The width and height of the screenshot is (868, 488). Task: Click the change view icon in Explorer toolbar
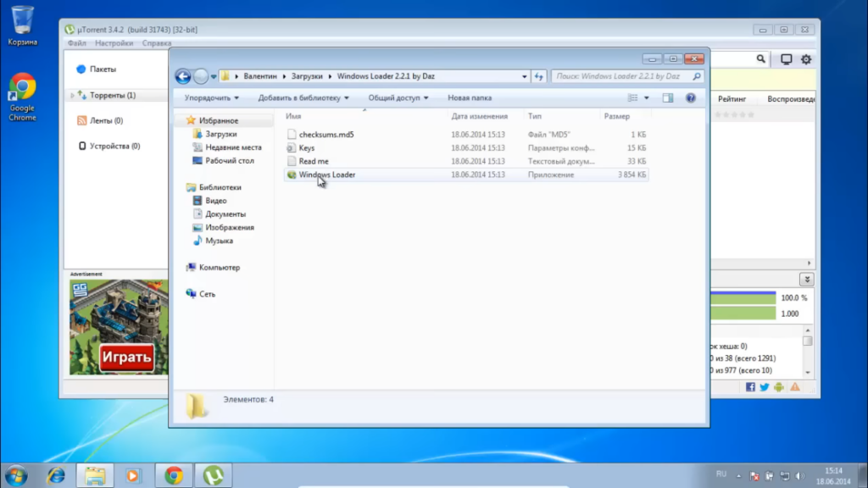(632, 98)
